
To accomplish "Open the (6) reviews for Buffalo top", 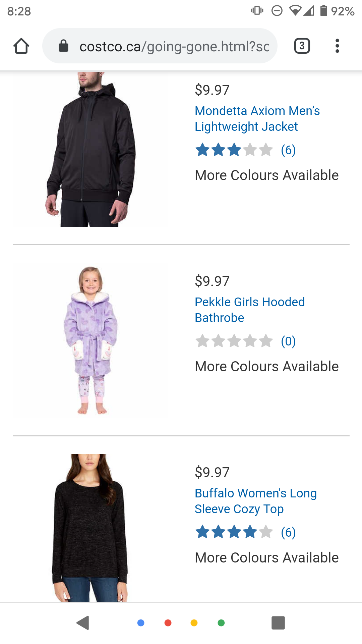I will [x=288, y=532].
